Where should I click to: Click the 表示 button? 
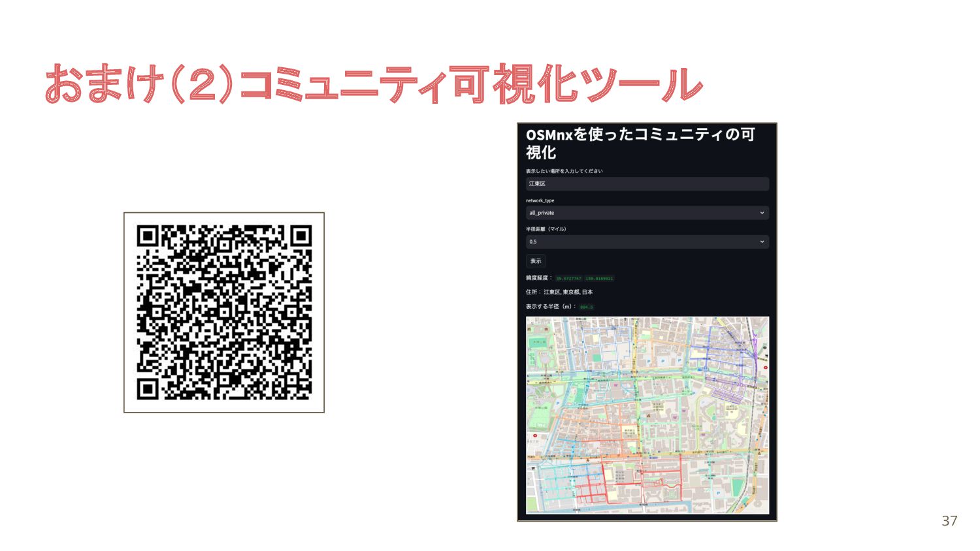(536, 261)
